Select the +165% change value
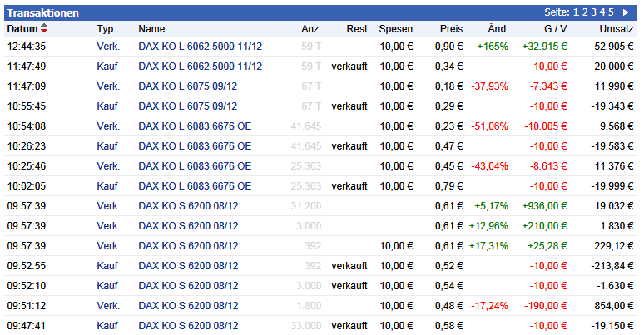 (493, 47)
